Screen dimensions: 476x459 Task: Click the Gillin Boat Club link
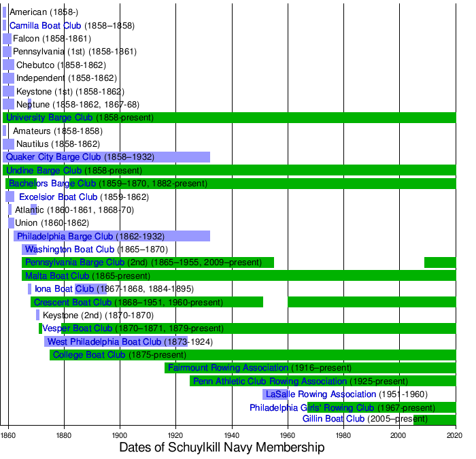333,418
